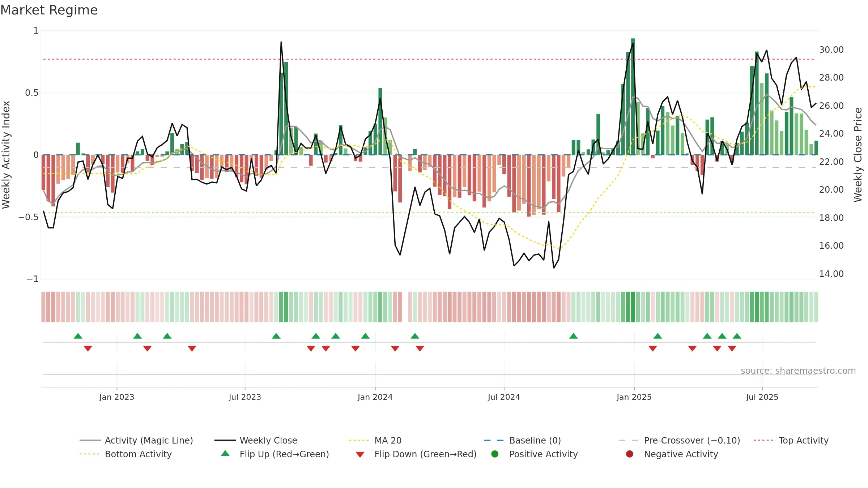Click the 28.00 price axis tick
This screenshot has height=488, width=868.
point(831,77)
